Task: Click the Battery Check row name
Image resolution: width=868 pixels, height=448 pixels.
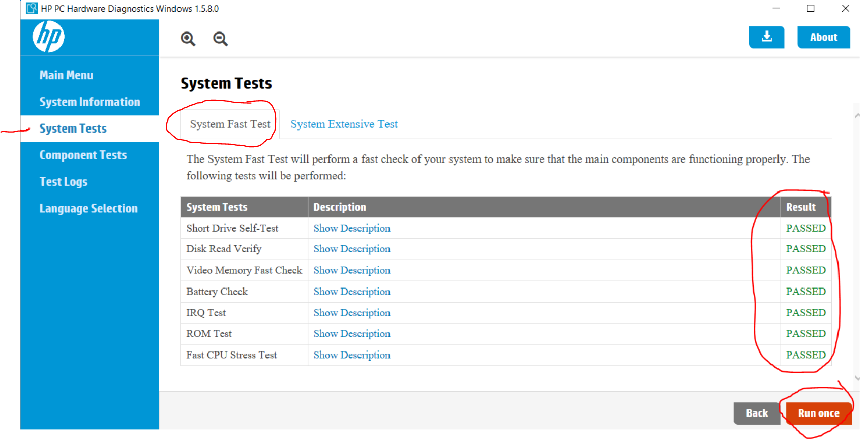Action: coord(217,292)
